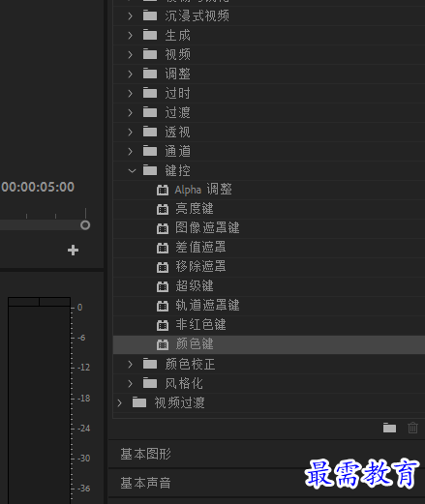Click the 透视 folder name
The image size is (425, 504).
point(178,132)
